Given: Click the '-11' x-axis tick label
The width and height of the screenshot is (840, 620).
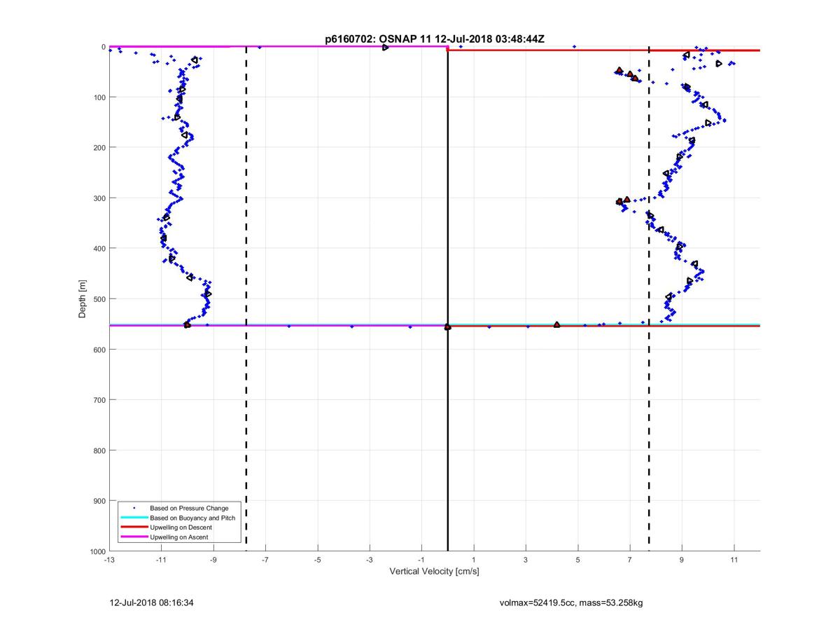Looking at the screenshot, I should 161,560.
